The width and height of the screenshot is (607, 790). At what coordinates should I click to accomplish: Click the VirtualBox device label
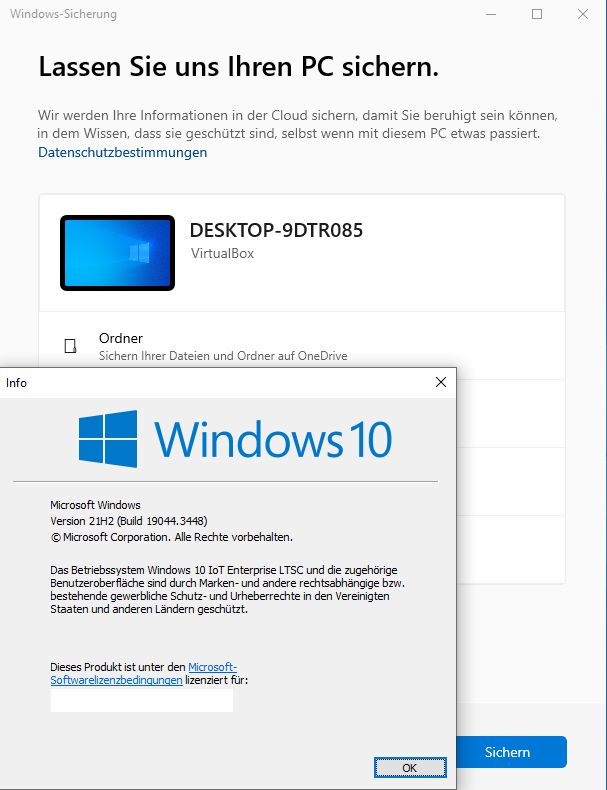click(222, 253)
